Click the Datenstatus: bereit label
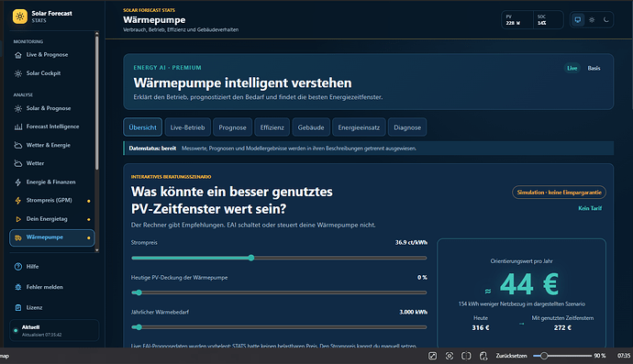Viewport: 633px width, 364px height. pyautogui.click(x=152, y=149)
